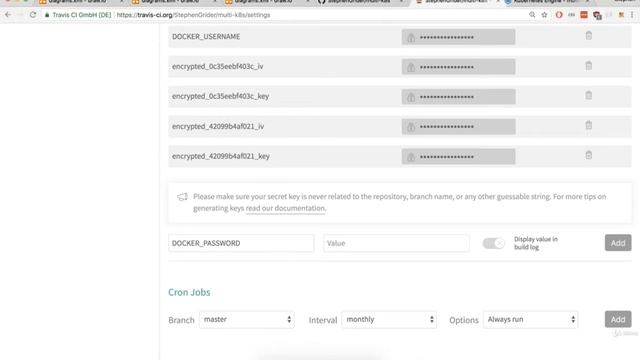The width and height of the screenshot is (640, 360).
Task: Focus the name field containing DOCKER_PASSWORD
Action: coord(241,243)
